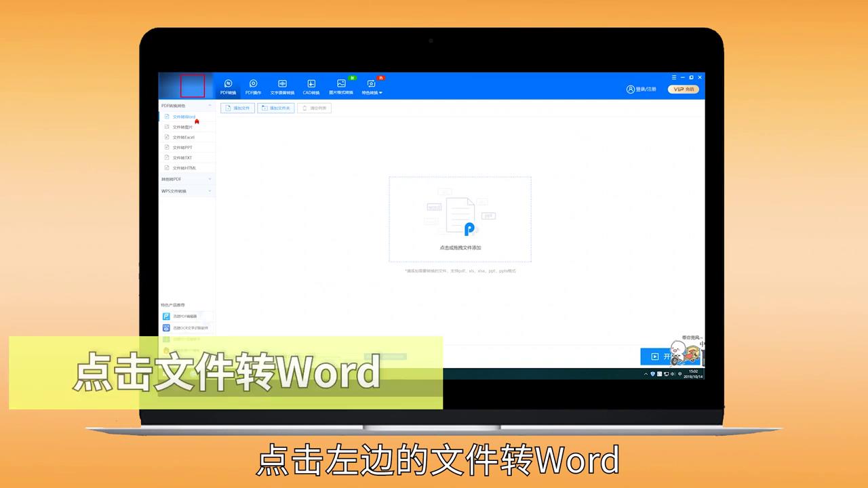Select 文件转TXT in the sidebar
This screenshot has width=868, height=488.
coord(186,157)
